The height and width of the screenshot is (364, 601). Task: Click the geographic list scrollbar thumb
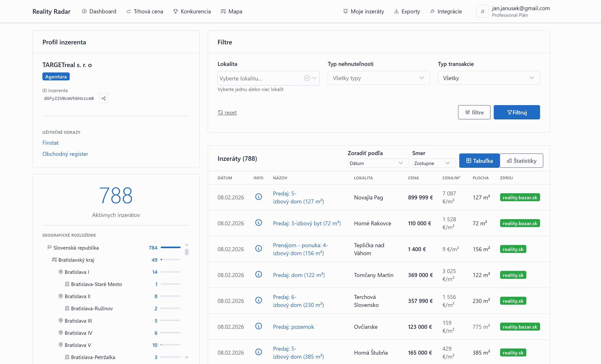click(187, 252)
